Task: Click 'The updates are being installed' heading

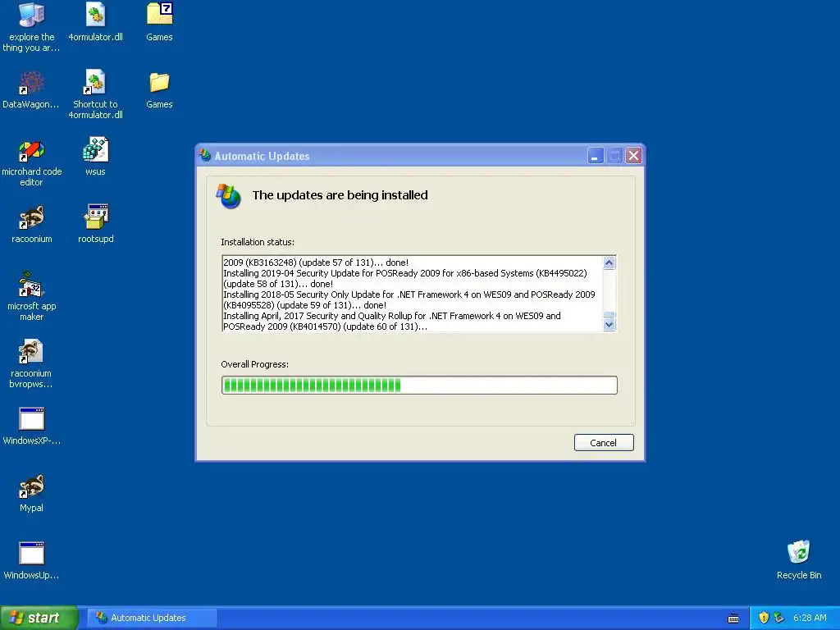Action: click(340, 195)
